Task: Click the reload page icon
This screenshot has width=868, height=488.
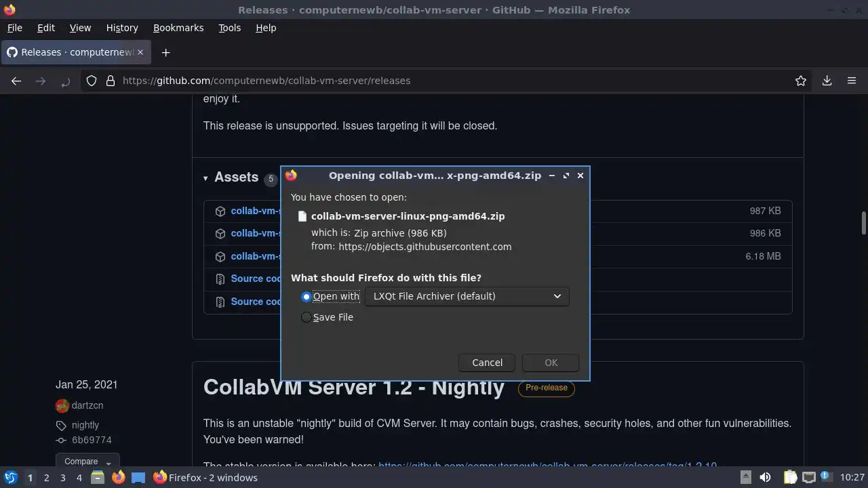Action: (65, 81)
